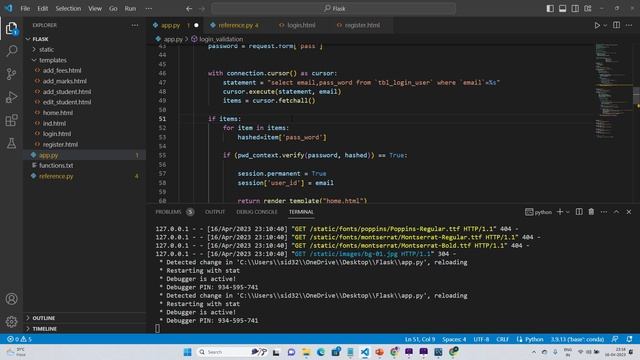Viewport: 640px width, 360px height.
Task: Click Ln 51, Col 9 status item
Action: (x=420, y=339)
